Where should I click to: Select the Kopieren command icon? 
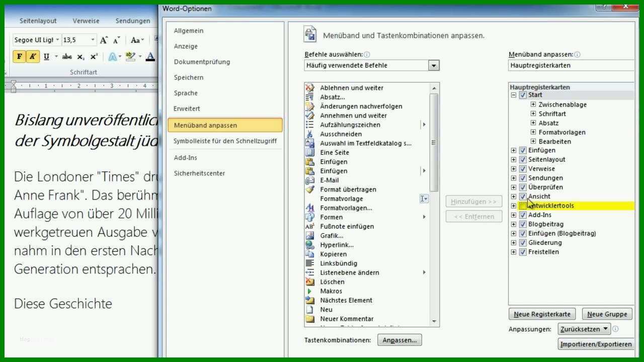[310, 254]
